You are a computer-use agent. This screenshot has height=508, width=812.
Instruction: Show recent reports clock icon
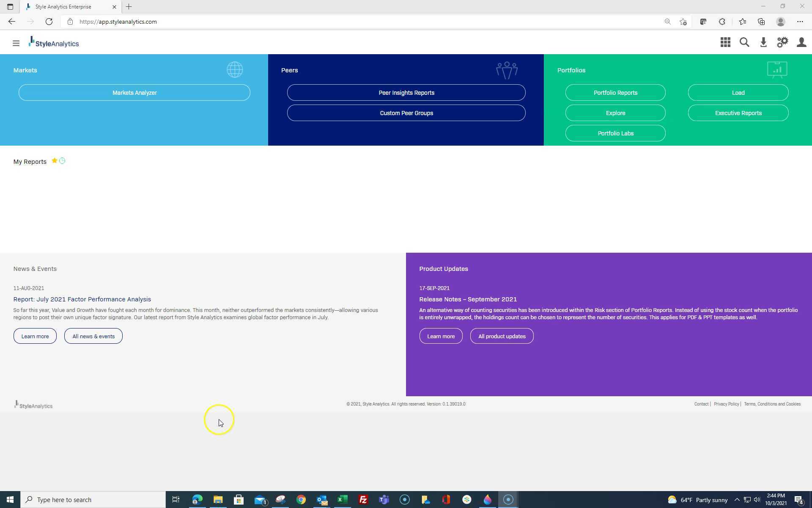point(62,161)
